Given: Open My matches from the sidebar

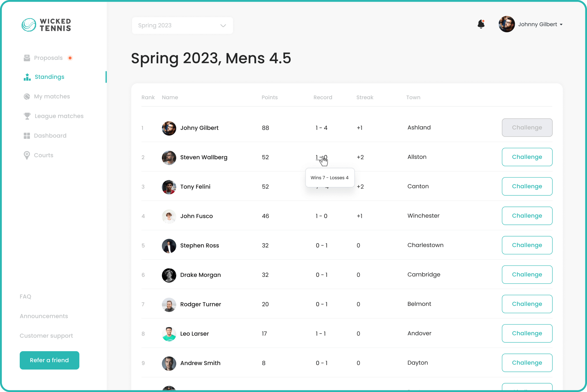Looking at the screenshot, I should (x=52, y=97).
